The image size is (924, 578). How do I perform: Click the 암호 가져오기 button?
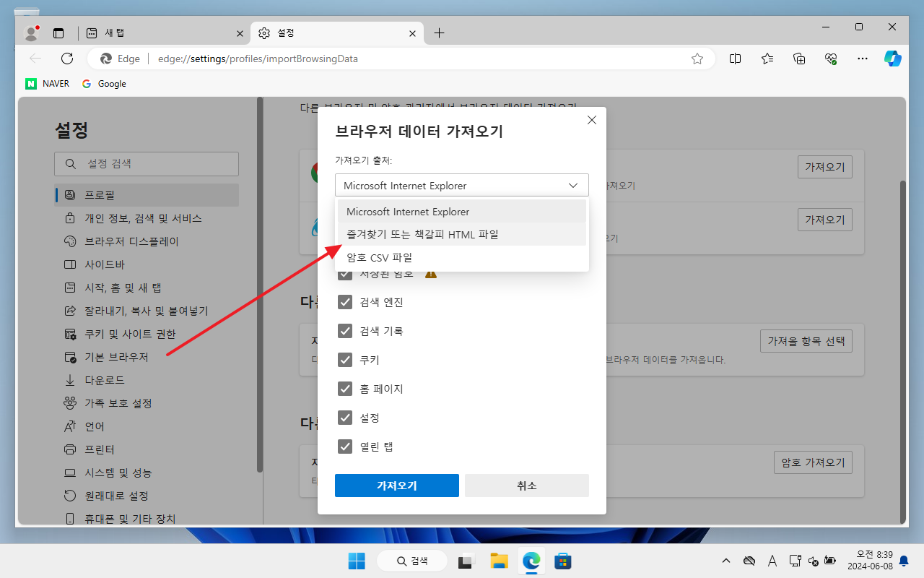click(x=813, y=462)
